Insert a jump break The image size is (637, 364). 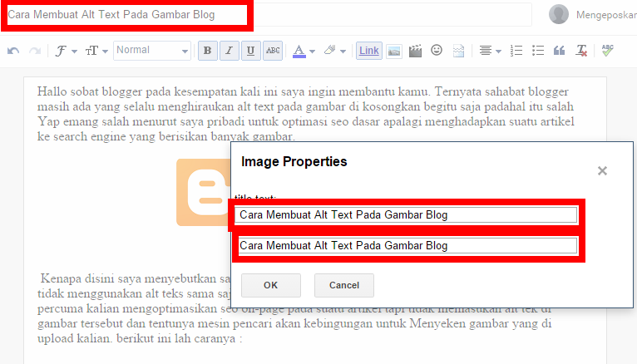click(458, 51)
